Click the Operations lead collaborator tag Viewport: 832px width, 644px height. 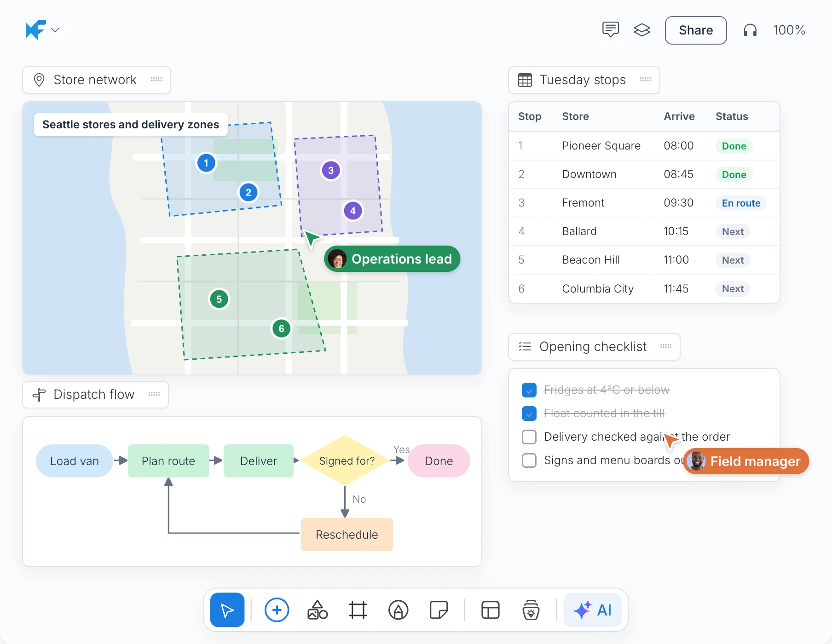pyautogui.click(x=392, y=259)
